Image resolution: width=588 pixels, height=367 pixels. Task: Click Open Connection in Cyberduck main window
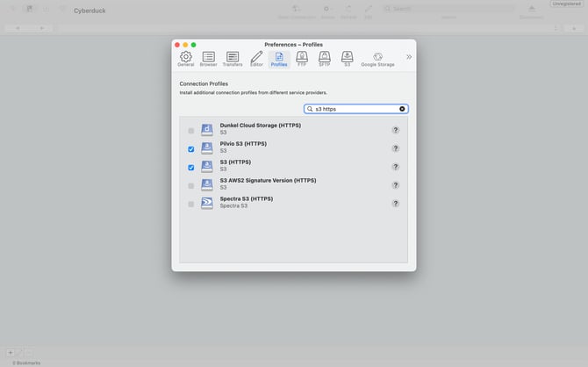coord(297,11)
